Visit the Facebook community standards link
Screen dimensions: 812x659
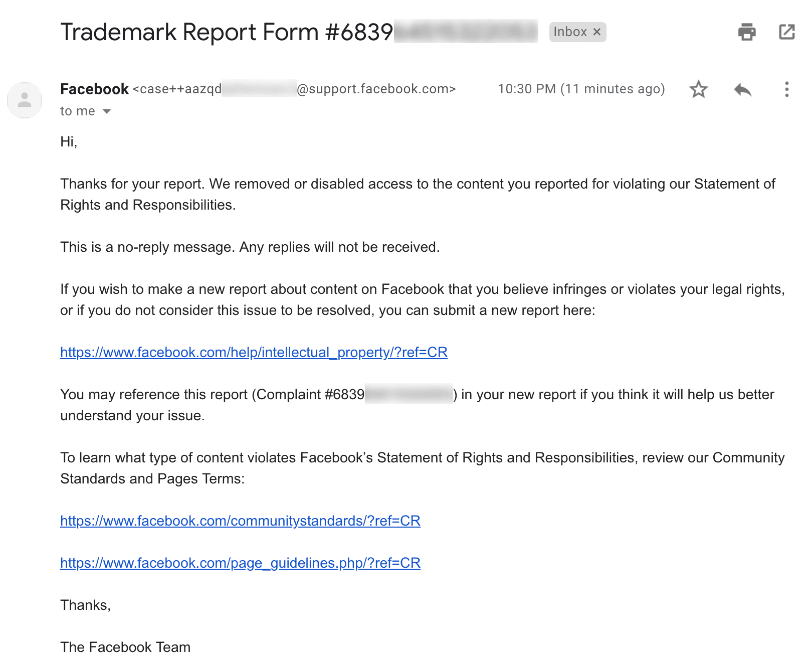[x=241, y=521]
